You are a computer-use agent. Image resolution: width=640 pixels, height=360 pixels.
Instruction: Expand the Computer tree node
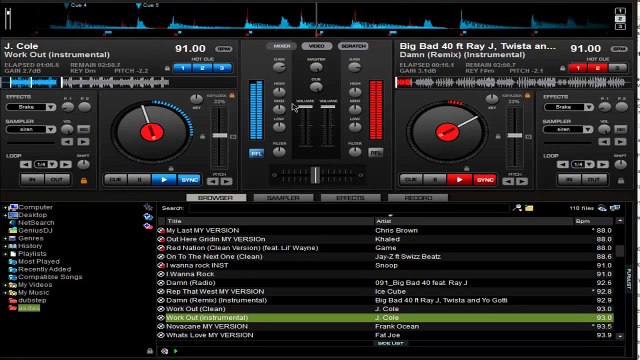click(x=6, y=208)
